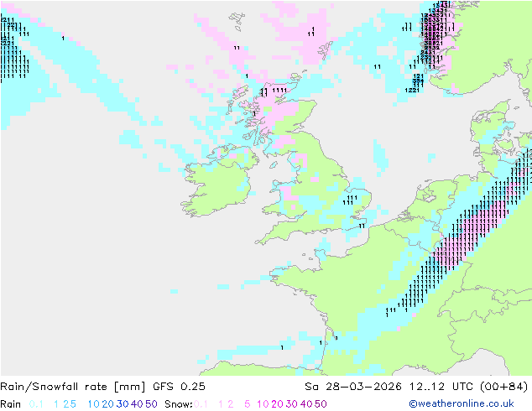Image resolution: width=532 pixels, height=411 pixels.
Task: Click the 'Rain/Snowfall rate [mm]' title text
Action: click(x=73, y=387)
